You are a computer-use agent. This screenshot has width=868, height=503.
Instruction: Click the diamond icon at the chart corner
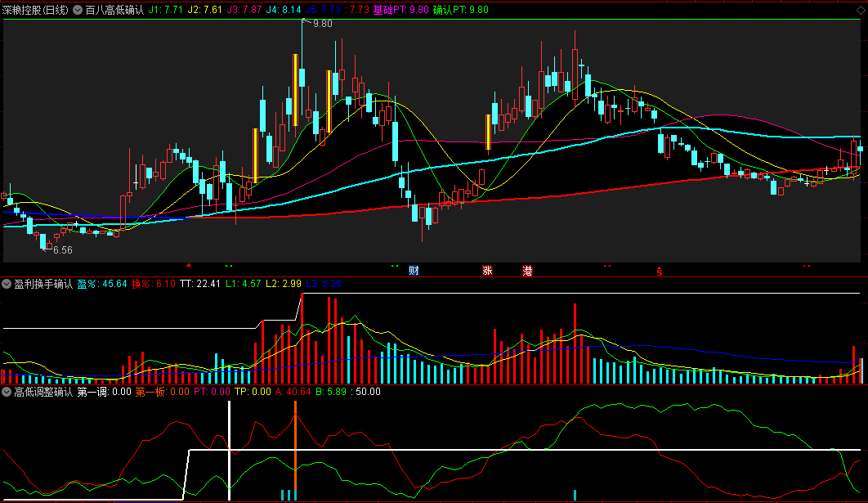point(861,10)
